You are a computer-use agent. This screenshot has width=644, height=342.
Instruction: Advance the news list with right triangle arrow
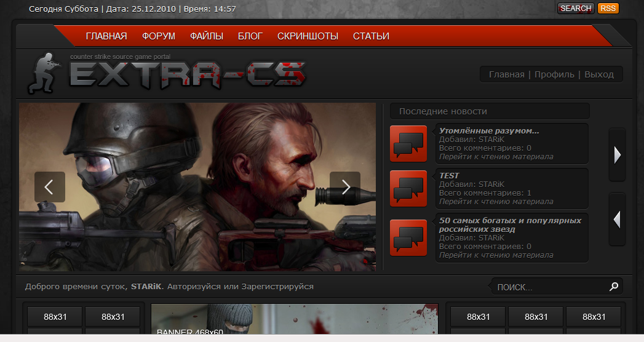[x=617, y=155]
